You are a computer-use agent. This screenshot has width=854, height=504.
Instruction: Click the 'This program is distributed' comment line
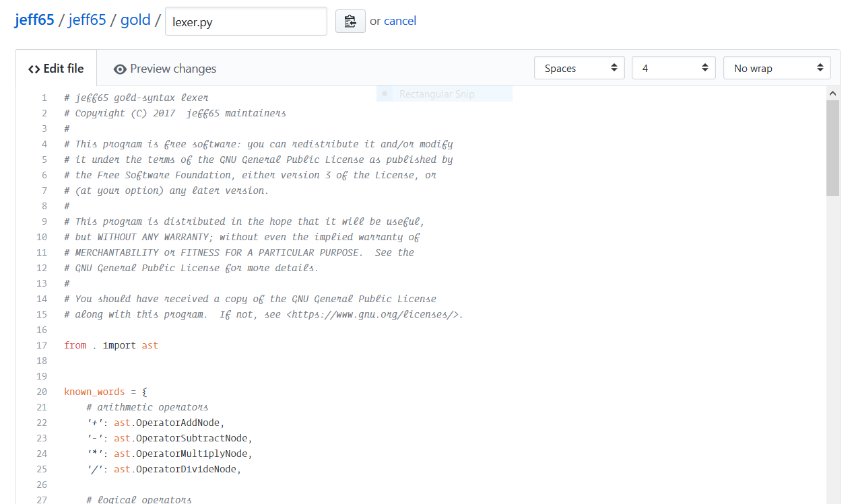click(244, 221)
